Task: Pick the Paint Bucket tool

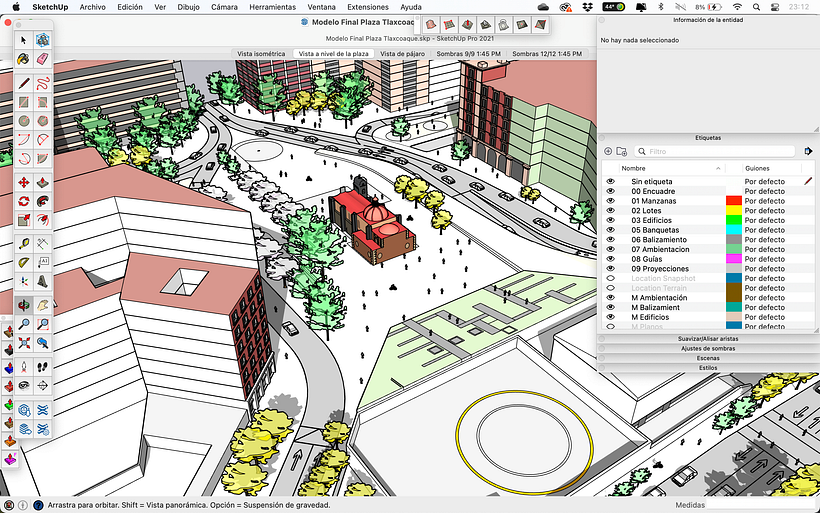Action: click(x=24, y=59)
